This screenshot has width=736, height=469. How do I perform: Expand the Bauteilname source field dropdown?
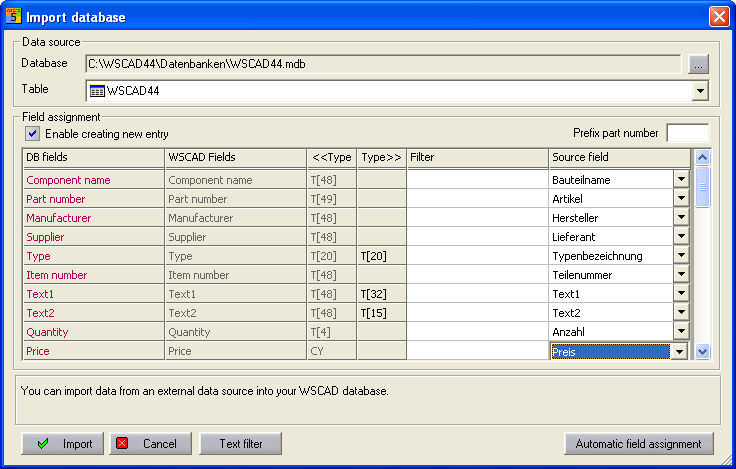click(x=681, y=179)
